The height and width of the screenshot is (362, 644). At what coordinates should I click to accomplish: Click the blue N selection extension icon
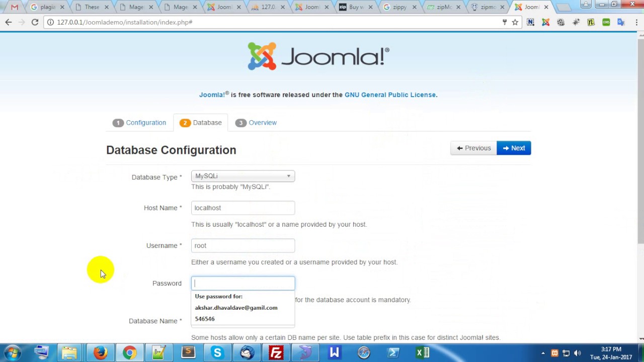click(530, 22)
